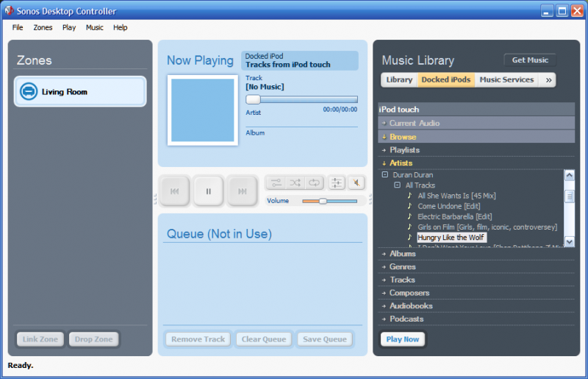Toggle shuffle playback icon
588x379 pixels.
point(295,183)
